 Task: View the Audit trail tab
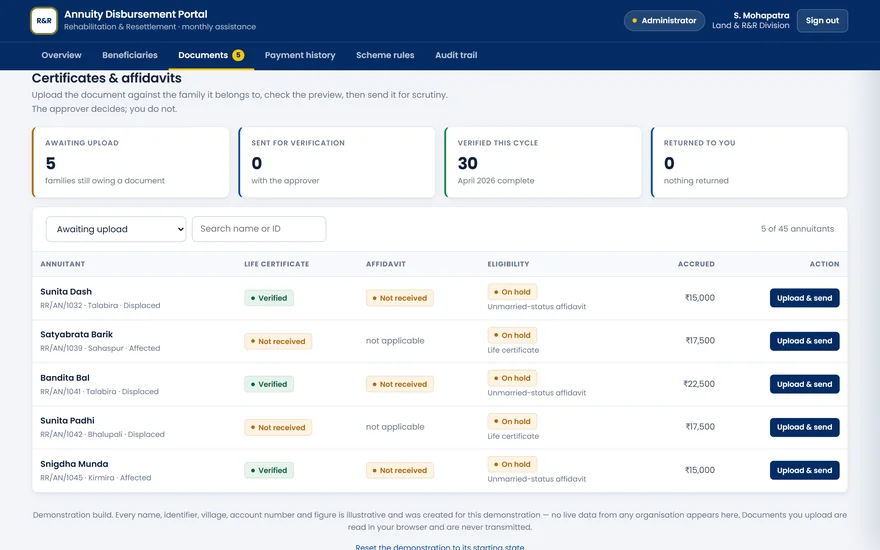(x=456, y=55)
